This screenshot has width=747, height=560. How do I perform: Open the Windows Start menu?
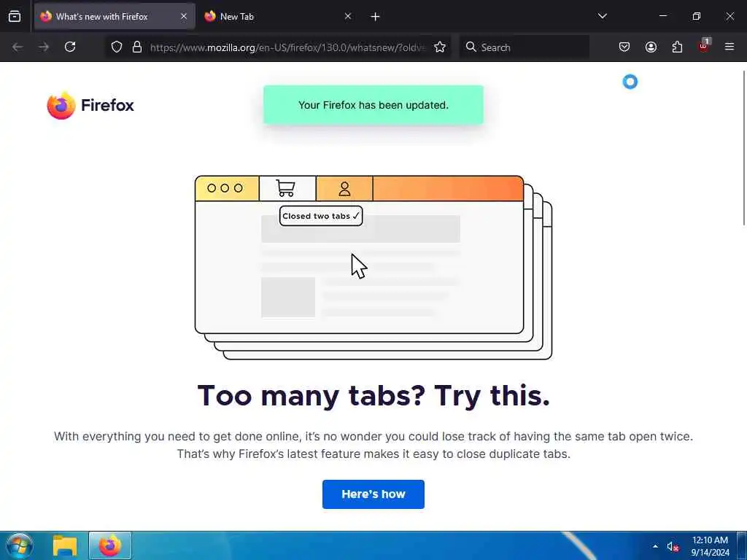point(20,545)
